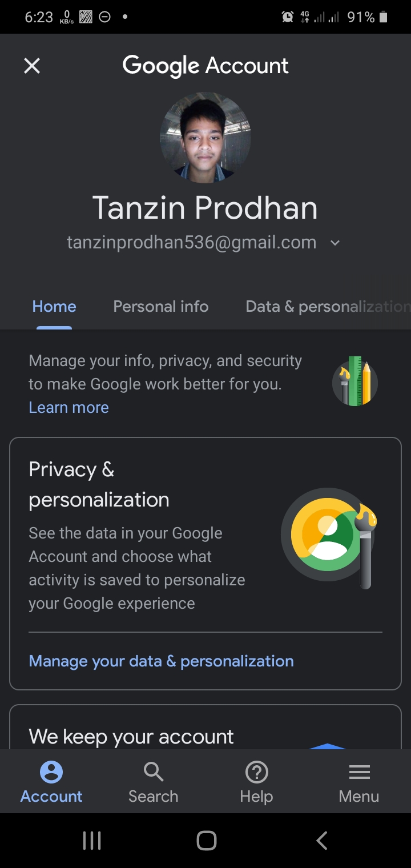Tap the Search magnifier icon
The height and width of the screenshot is (868, 411).
point(153,773)
